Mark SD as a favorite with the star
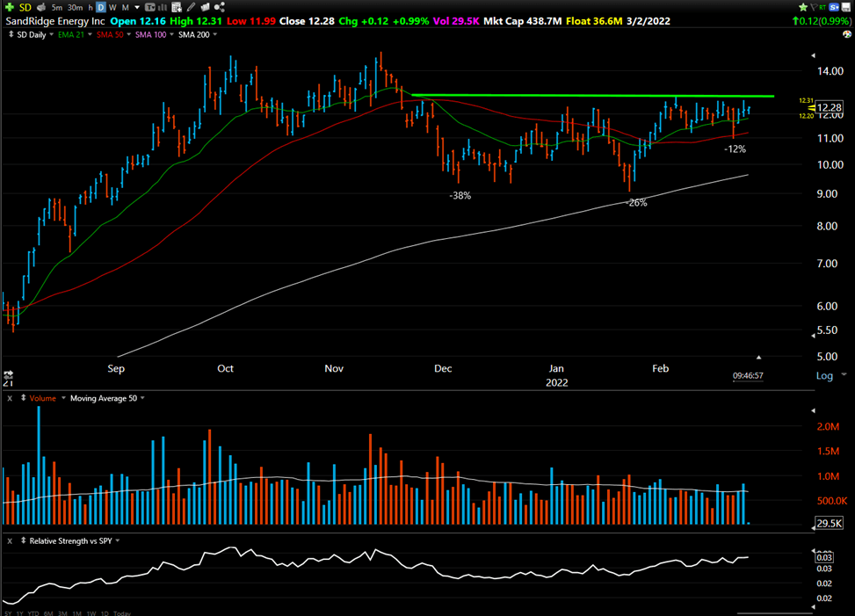 [802, 7]
